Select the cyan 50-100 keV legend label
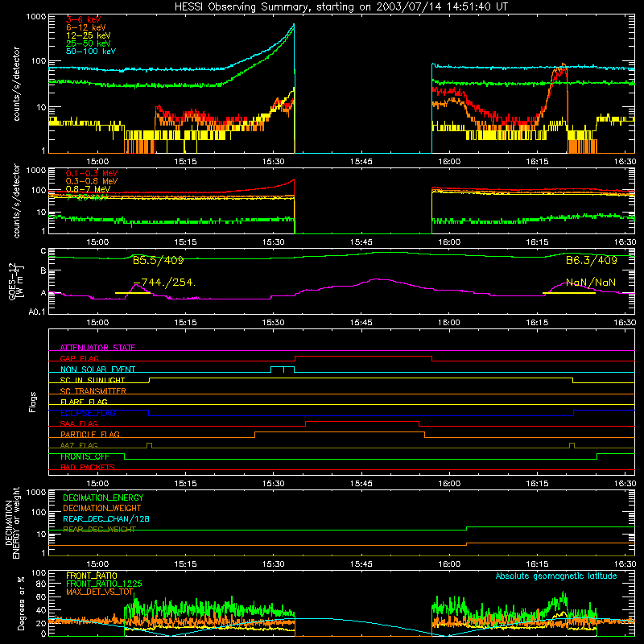This screenshot has width=644, height=644. [x=90, y=52]
